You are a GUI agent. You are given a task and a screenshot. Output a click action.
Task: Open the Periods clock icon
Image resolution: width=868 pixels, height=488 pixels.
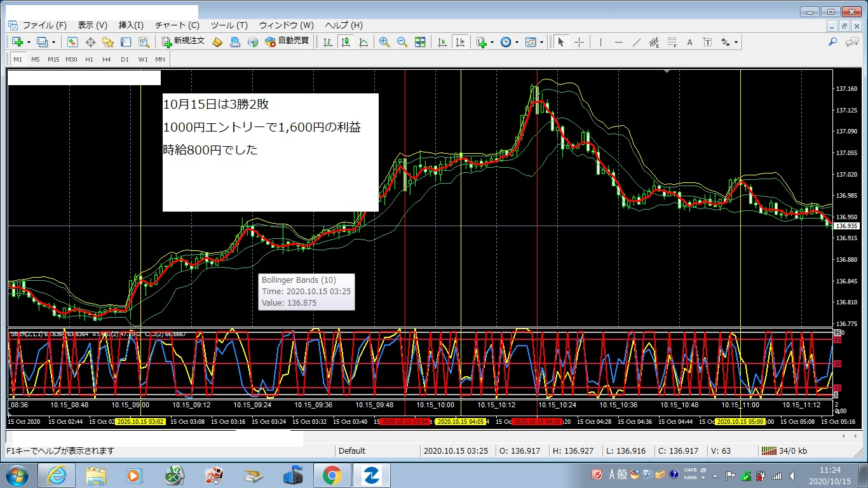[x=506, y=42]
